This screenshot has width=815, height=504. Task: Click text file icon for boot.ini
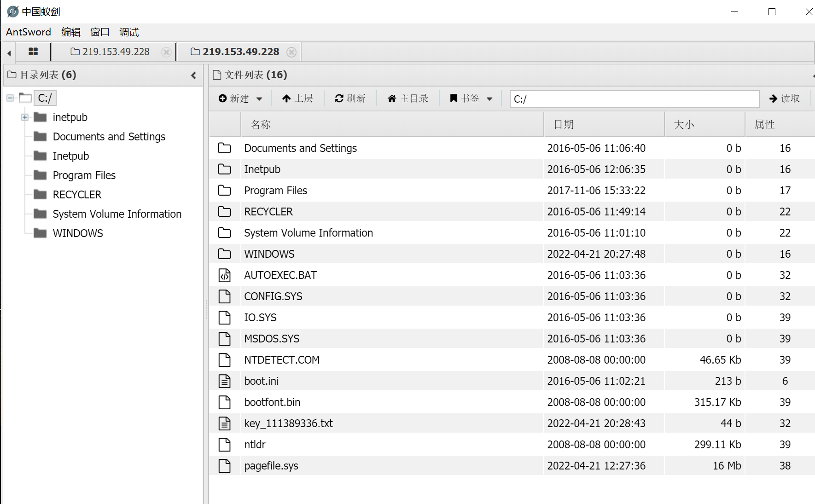tap(225, 381)
